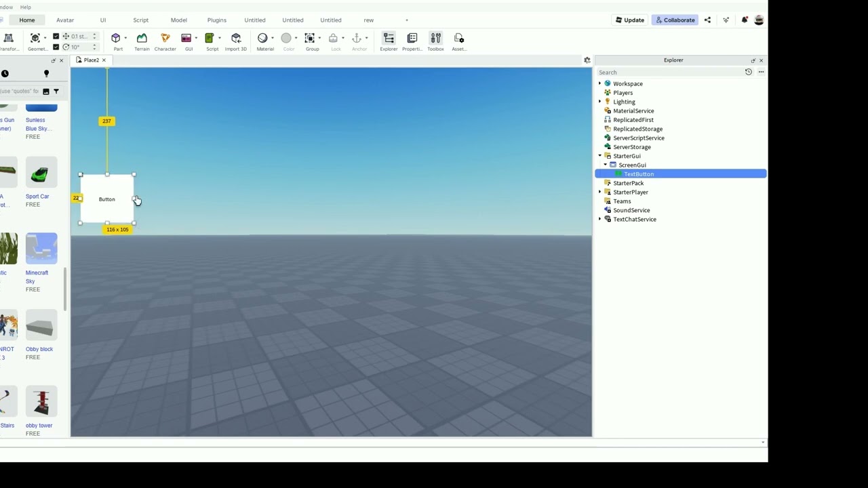Click the share icon next to Collaborate
Viewport: 868px width, 488px height.
point(707,20)
